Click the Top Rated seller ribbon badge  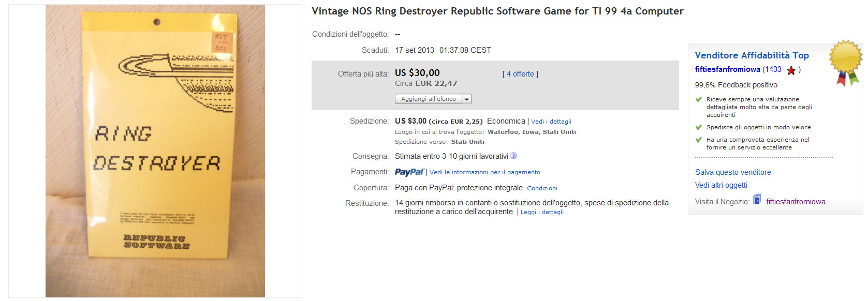click(845, 62)
